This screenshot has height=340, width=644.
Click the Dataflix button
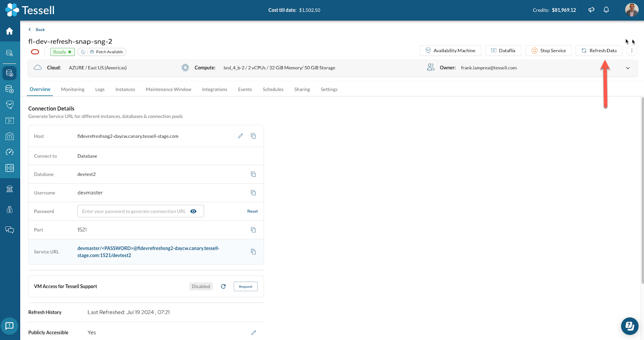tap(503, 51)
